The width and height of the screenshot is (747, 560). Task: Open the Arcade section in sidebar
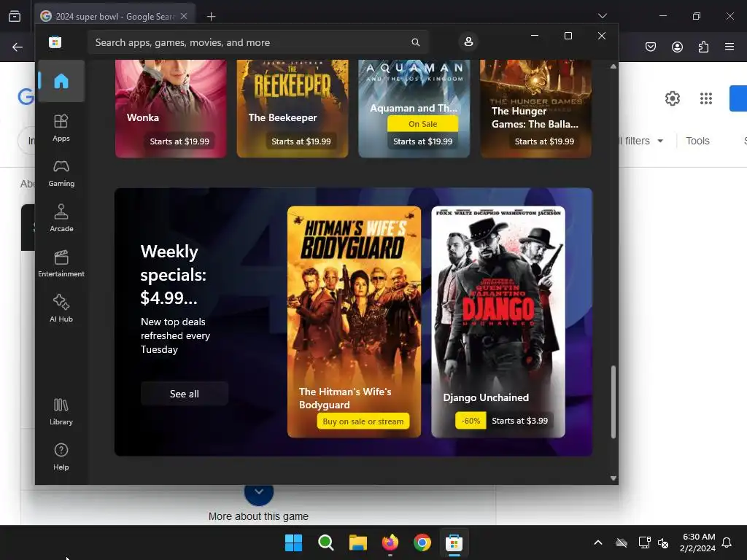pyautogui.click(x=61, y=219)
